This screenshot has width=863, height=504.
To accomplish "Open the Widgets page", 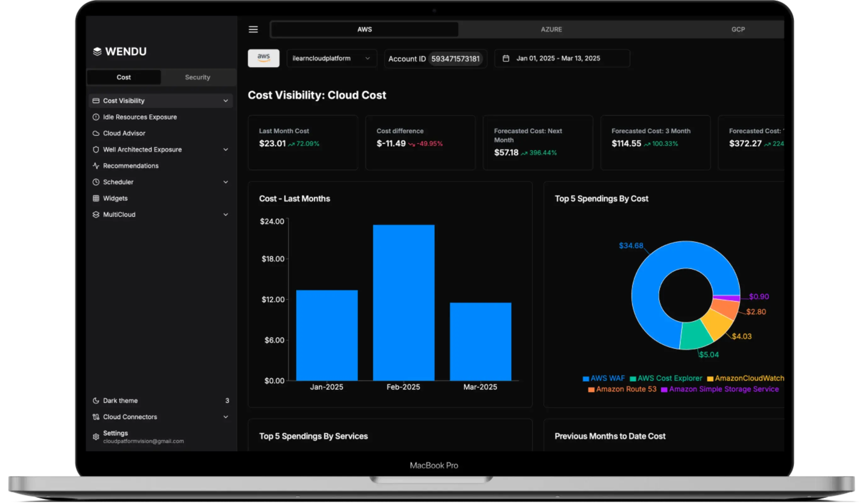I will [161, 198].
